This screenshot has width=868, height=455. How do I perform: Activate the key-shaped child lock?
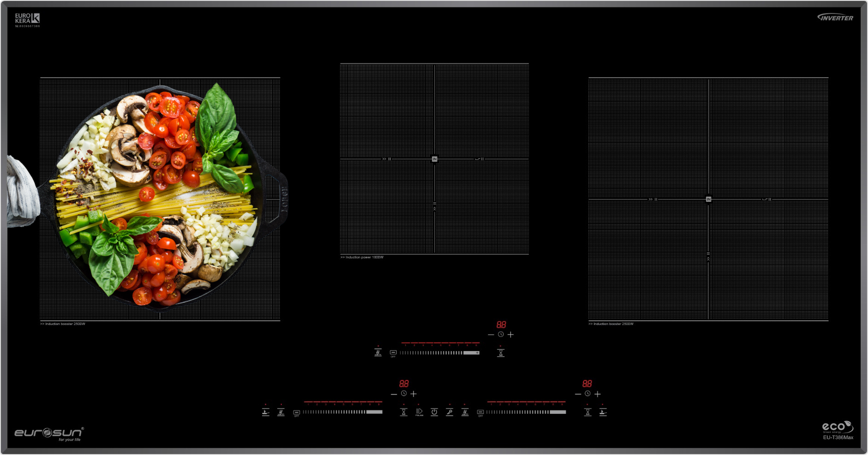(x=449, y=412)
